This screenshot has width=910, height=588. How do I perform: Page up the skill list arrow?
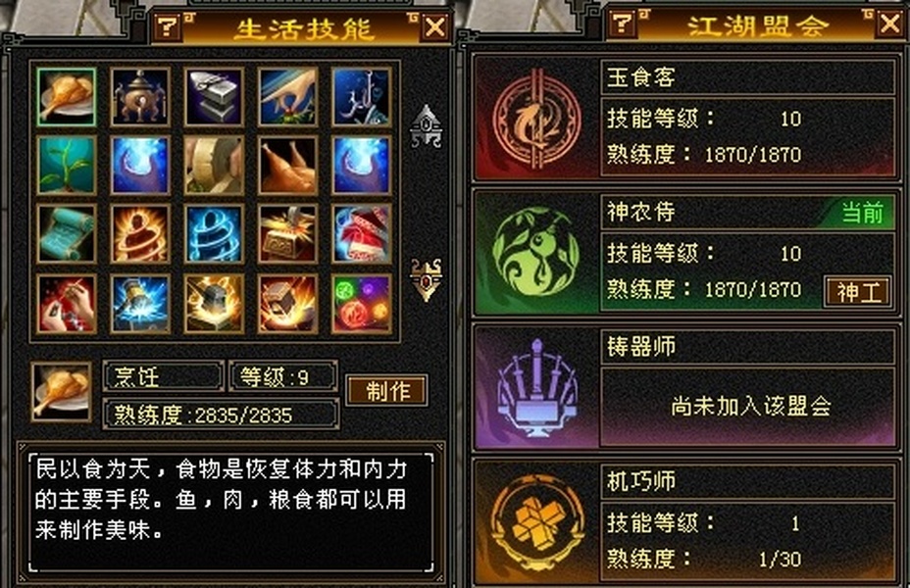click(427, 125)
